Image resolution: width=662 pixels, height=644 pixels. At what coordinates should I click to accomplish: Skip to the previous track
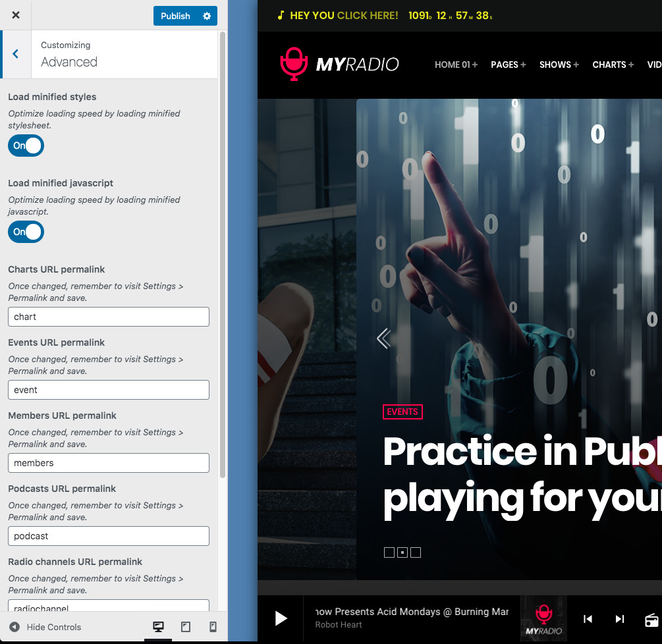[x=588, y=619]
